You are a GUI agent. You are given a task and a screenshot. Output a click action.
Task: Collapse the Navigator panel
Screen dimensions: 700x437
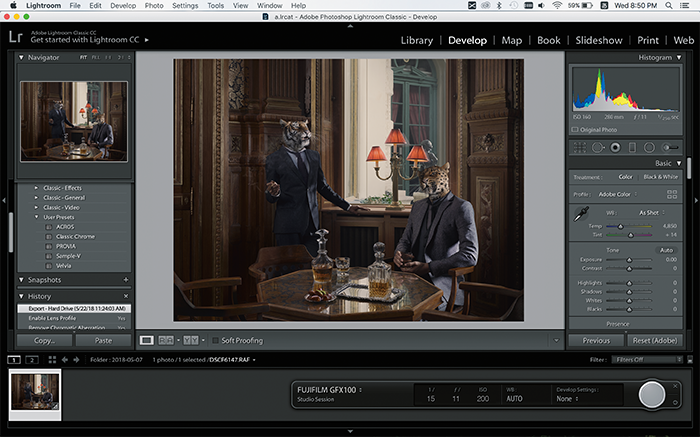pos(22,58)
